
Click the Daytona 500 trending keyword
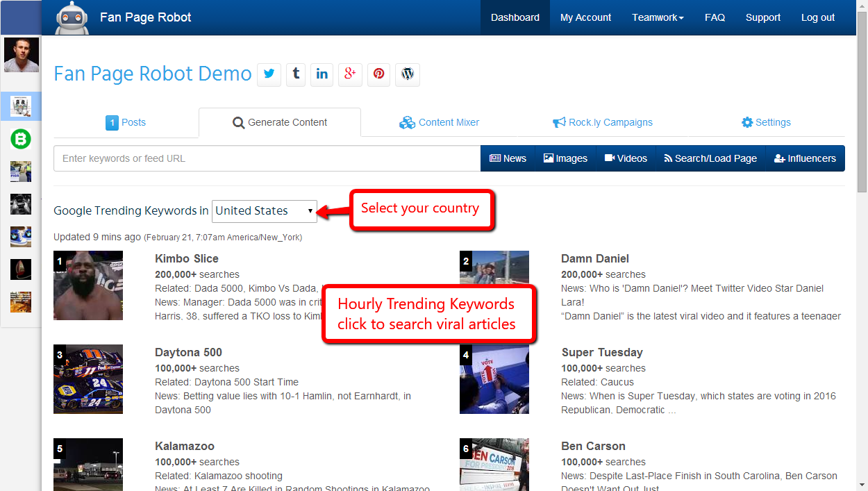coord(188,352)
